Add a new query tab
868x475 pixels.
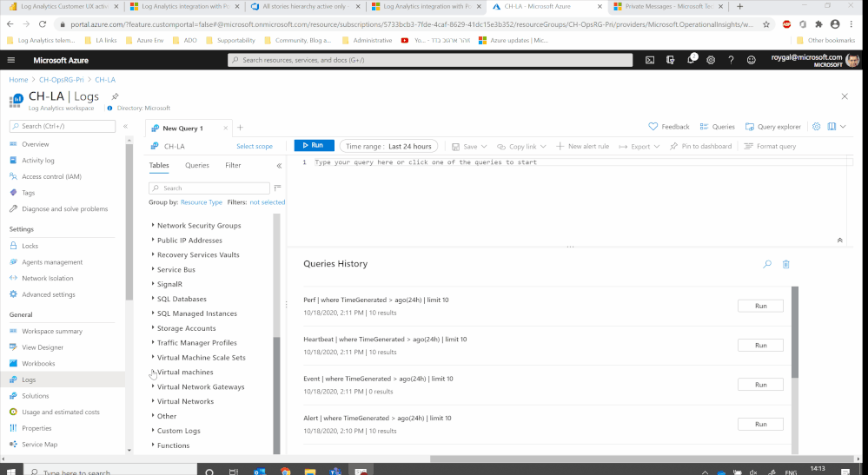[x=241, y=128]
